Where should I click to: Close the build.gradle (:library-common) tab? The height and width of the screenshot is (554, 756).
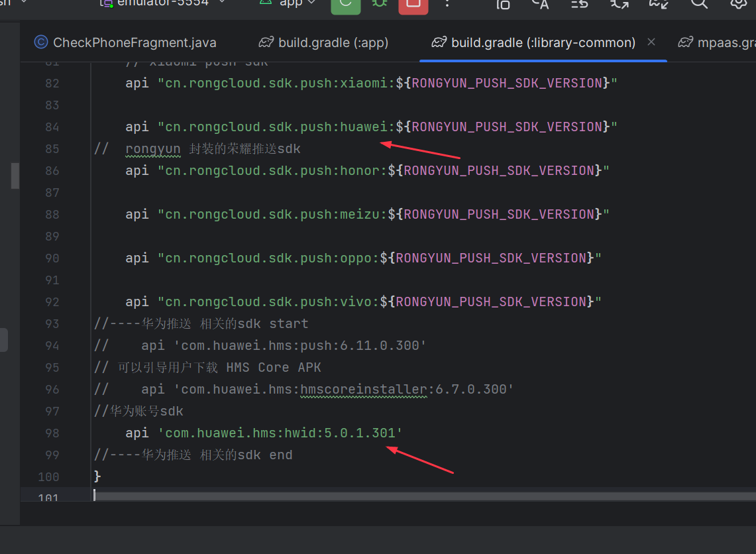coord(651,42)
